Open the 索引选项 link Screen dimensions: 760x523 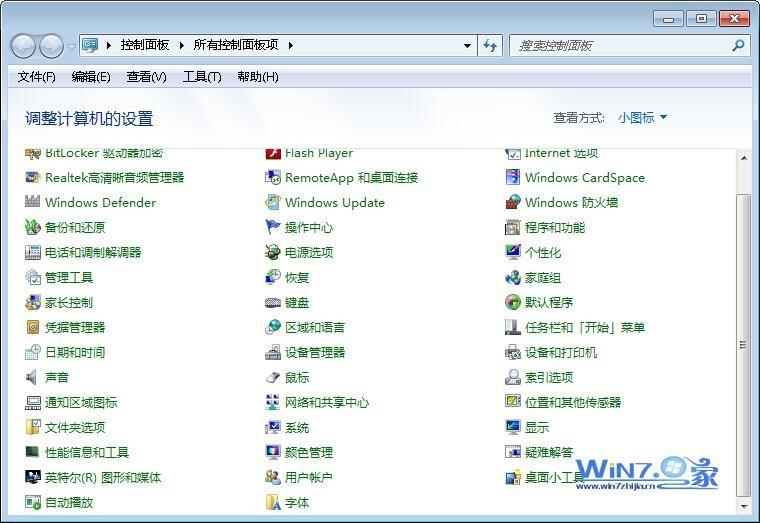(549, 378)
